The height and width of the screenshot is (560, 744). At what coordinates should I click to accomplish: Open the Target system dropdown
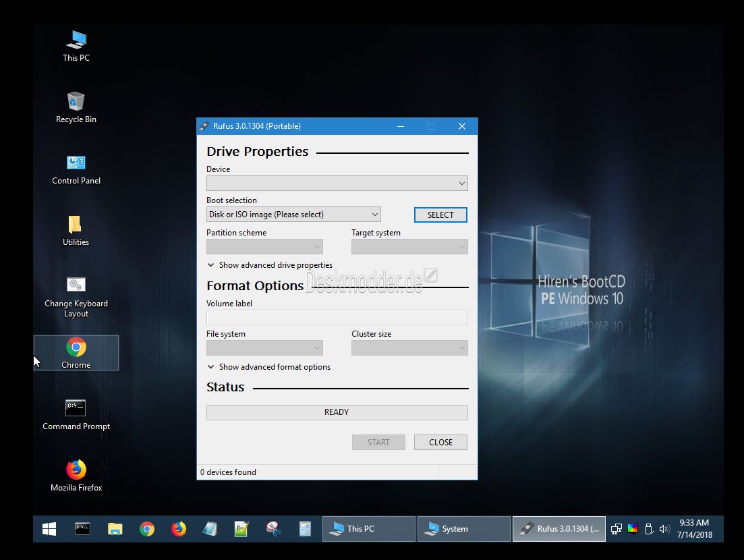409,247
